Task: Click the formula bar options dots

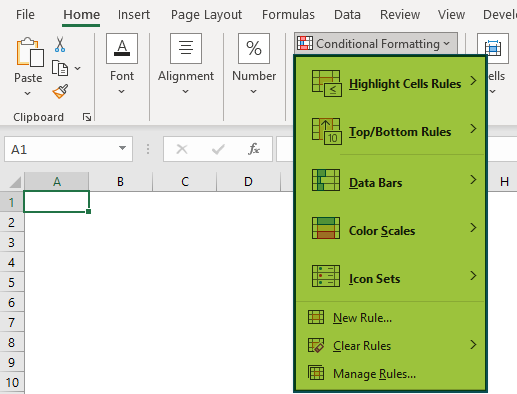Action: [148, 149]
